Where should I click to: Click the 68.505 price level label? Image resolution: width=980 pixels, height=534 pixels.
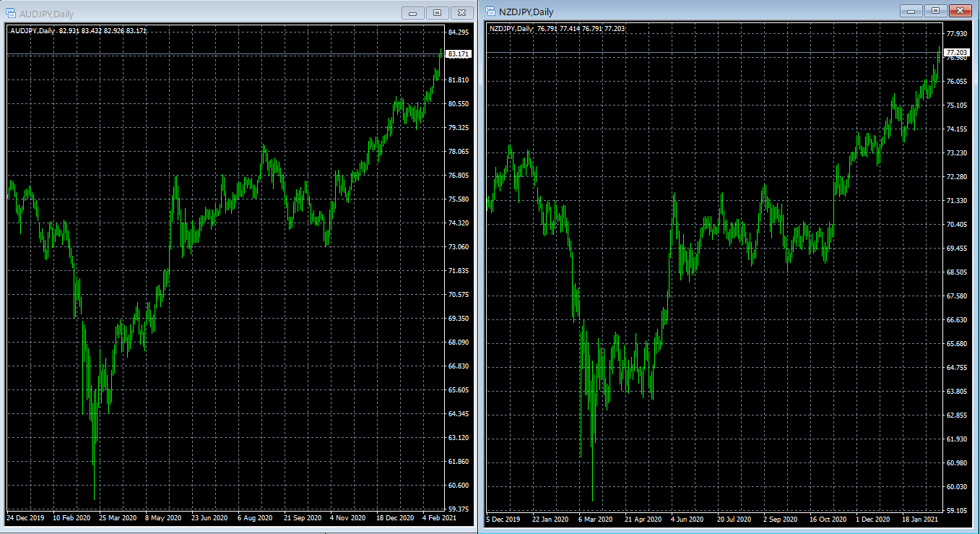point(956,272)
